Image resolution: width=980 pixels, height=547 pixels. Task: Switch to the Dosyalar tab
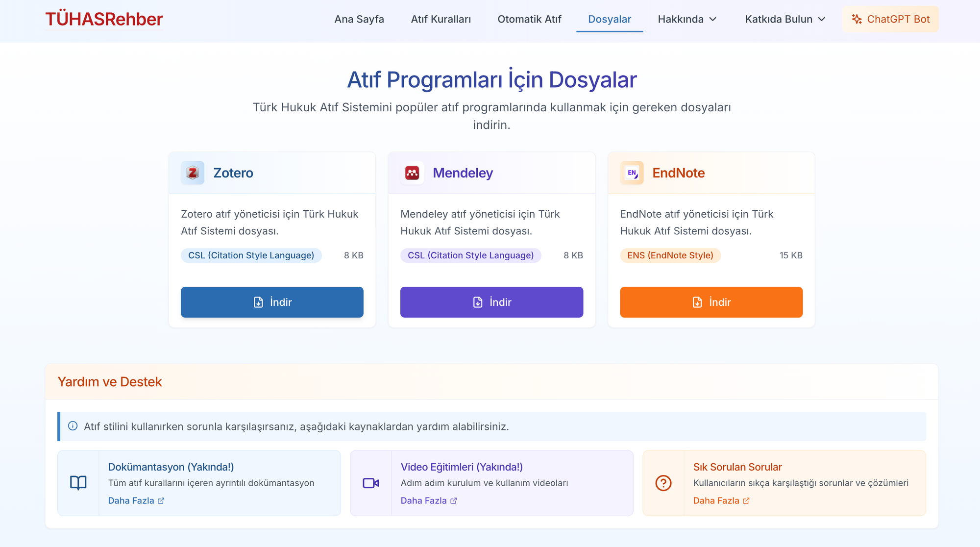pyautogui.click(x=610, y=19)
